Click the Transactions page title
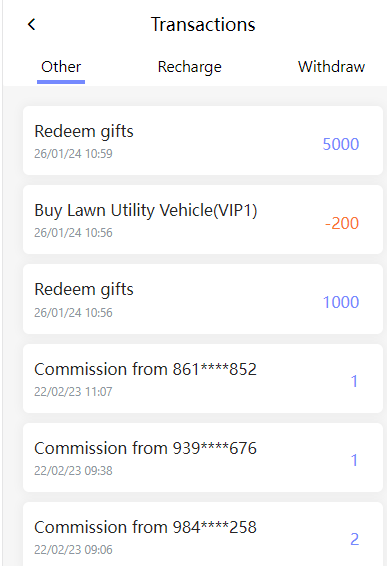Viewport: 387px width, 566px height. pyautogui.click(x=203, y=25)
